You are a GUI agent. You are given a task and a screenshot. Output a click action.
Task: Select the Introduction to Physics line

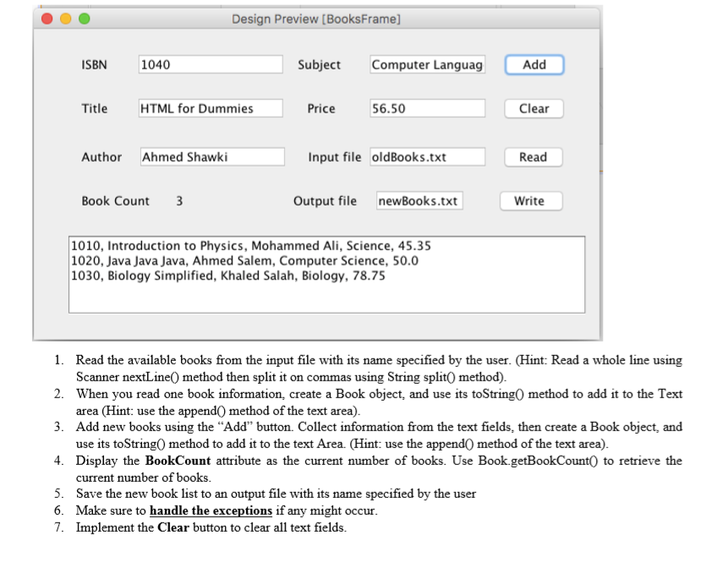(250, 246)
